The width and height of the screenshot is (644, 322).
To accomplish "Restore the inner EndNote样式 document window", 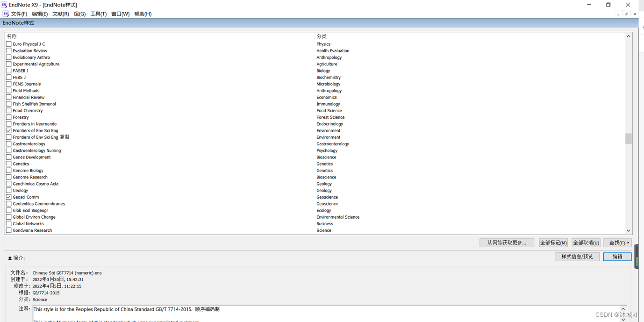I will (x=627, y=14).
